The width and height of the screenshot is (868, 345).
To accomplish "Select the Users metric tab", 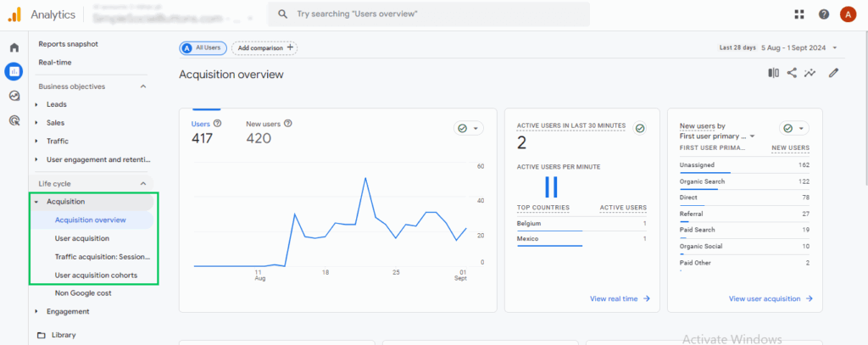I will click(x=207, y=133).
